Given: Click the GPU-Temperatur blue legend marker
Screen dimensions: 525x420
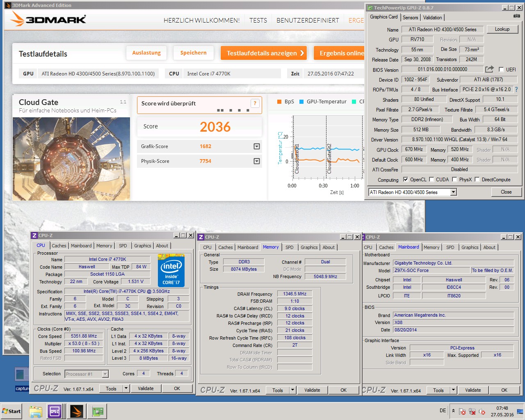Looking at the screenshot, I should 301,102.
